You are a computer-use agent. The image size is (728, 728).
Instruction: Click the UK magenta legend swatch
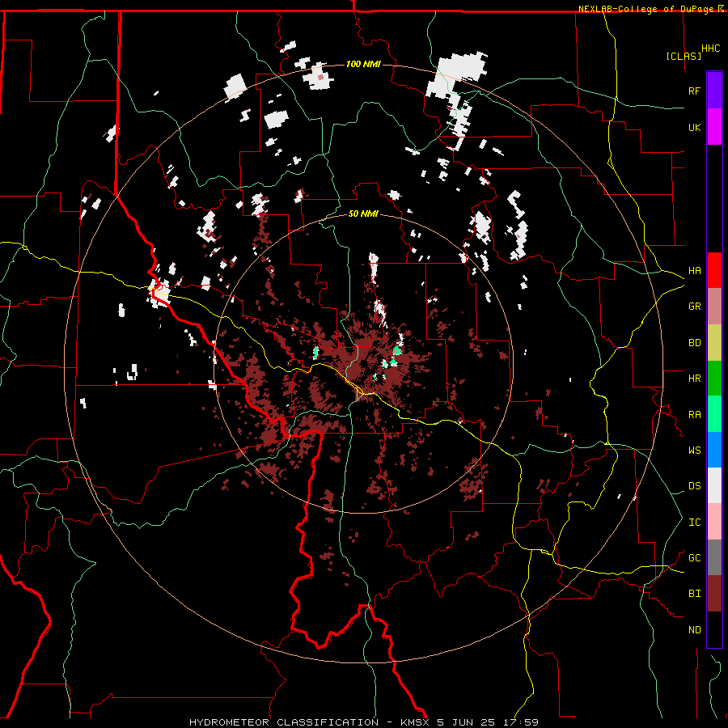tap(714, 127)
